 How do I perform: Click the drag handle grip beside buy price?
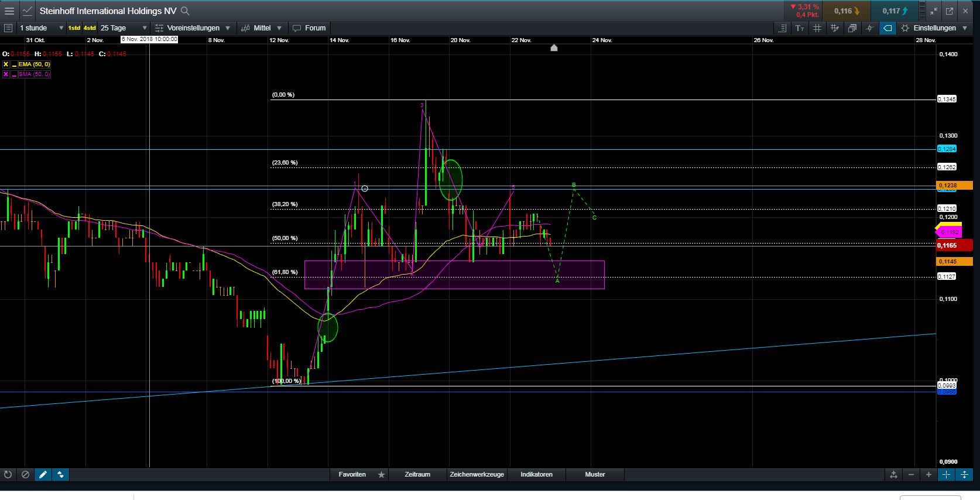tap(921, 11)
